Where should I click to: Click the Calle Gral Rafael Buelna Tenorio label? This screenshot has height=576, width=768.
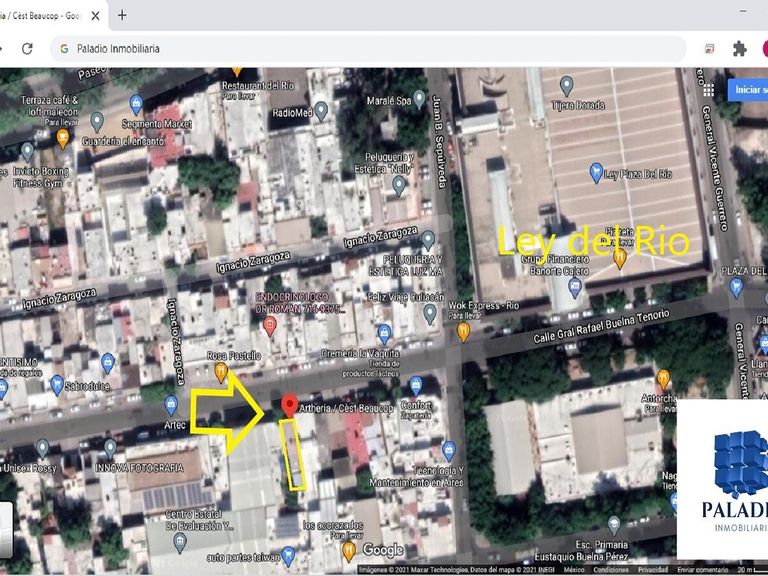pyautogui.click(x=601, y=326)
